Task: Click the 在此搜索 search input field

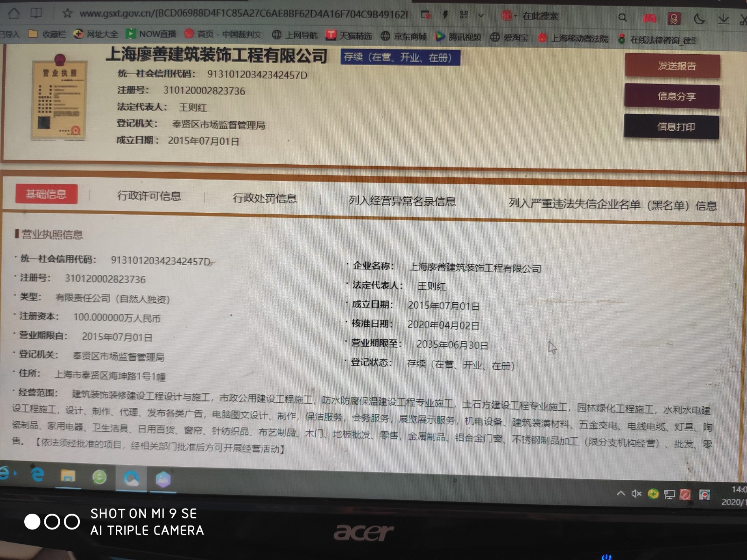Action: pos(565,17)
